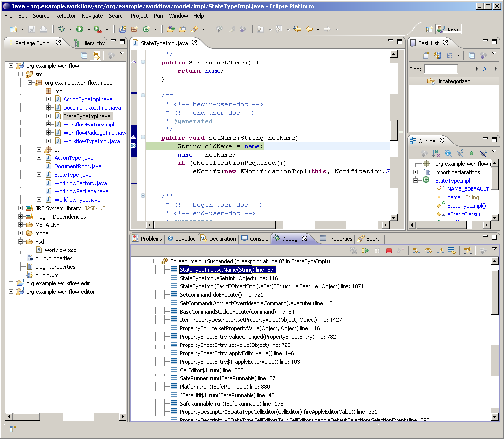This screenshot has width=504, height=439.
Task: Terminate the debug session with red stop button
Action: 389,251
